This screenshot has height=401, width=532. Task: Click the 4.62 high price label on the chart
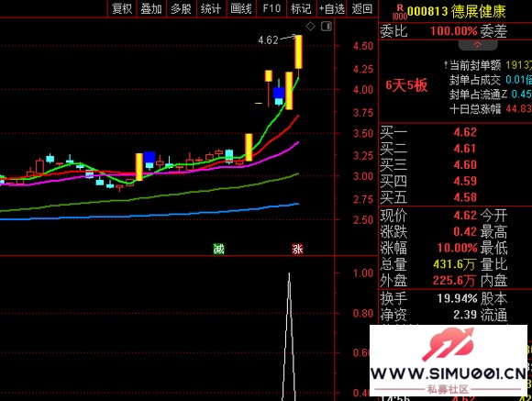[268, 40]
